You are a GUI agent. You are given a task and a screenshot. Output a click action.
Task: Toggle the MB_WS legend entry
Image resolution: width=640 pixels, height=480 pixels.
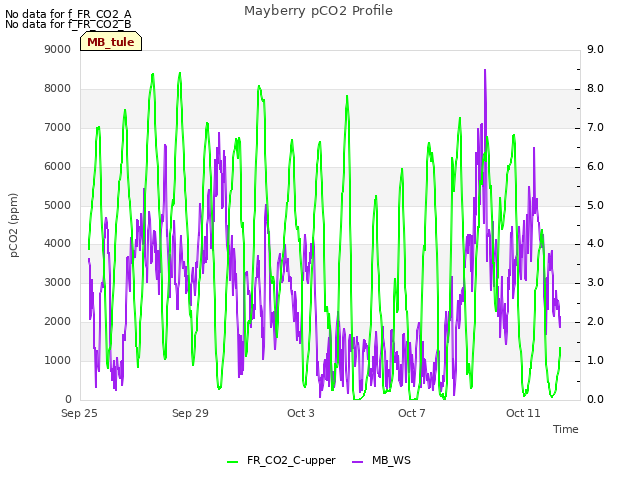pyautogui.click(x=381, y=460)
